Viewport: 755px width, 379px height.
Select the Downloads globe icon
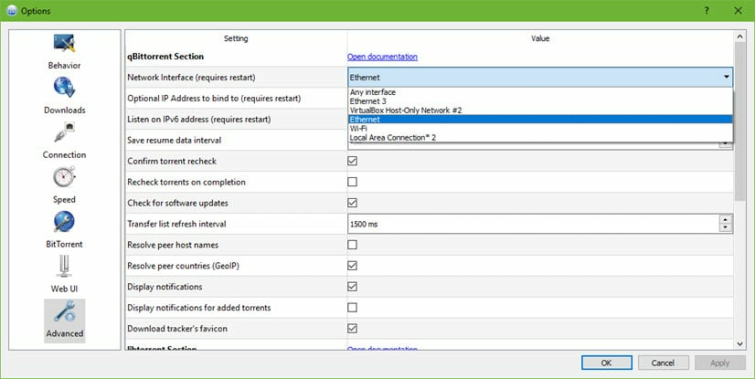[64, 88]
